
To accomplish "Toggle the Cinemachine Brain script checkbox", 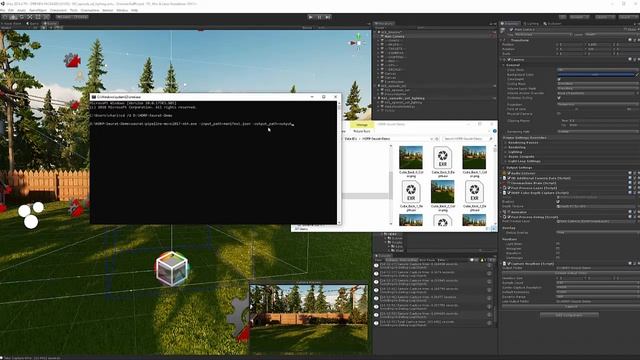I will [x=509, y=183].
